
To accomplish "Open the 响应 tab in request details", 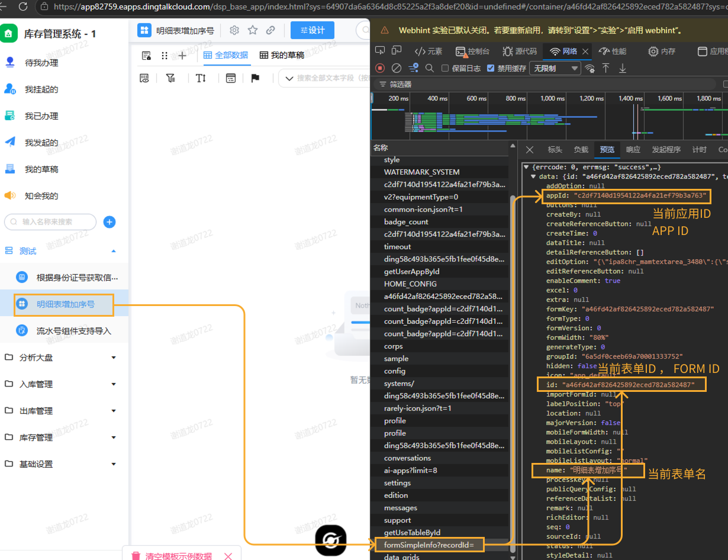I will [633, 150].
